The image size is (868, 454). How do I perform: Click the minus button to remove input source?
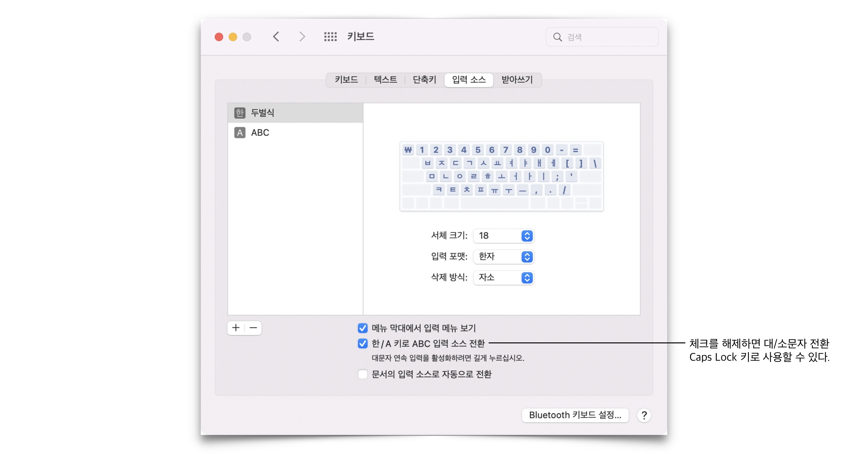click(x=254, y=327)
